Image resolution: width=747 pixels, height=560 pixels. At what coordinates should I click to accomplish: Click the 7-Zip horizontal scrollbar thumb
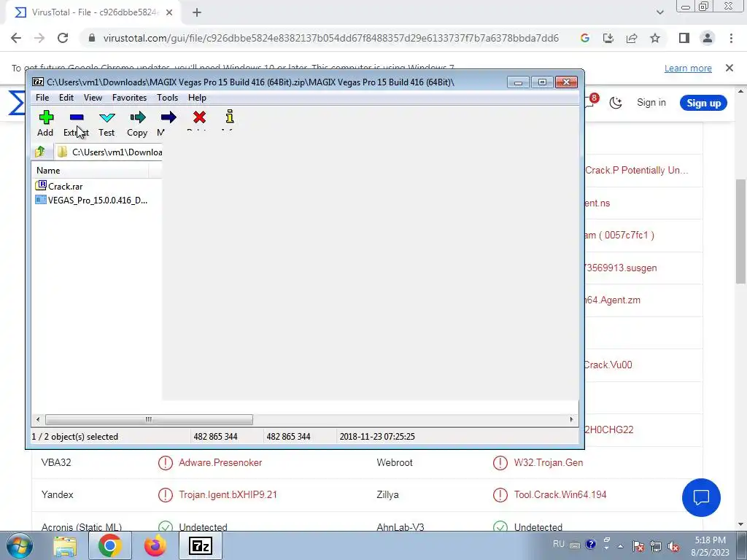click(149, 419)
